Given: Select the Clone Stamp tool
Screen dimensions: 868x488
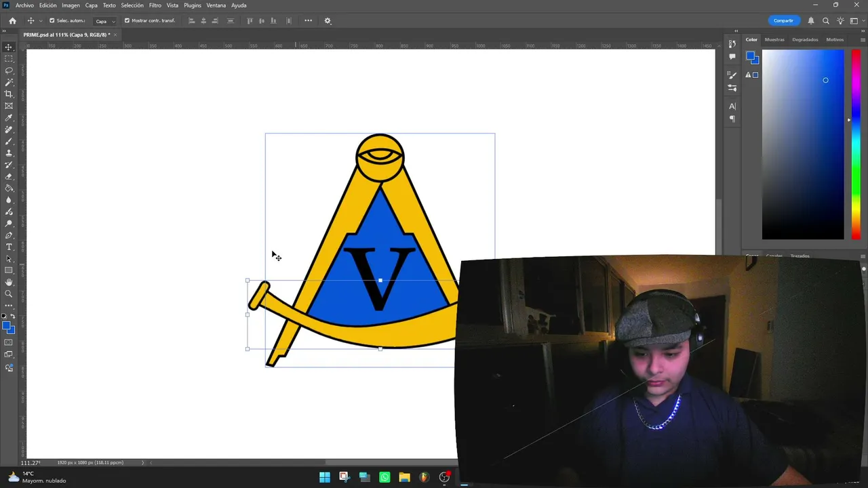Looking at the screenshot, I should pyautogui.click(x=9, y=153).
